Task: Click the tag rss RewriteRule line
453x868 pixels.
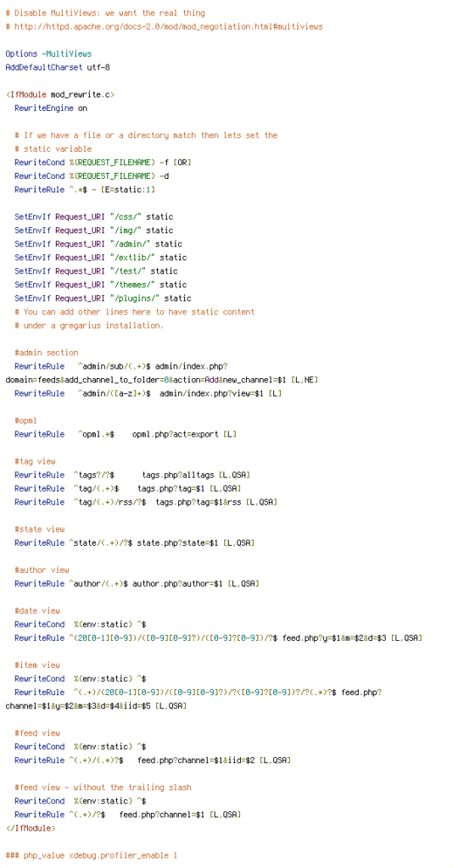Action: coord(146,502)
